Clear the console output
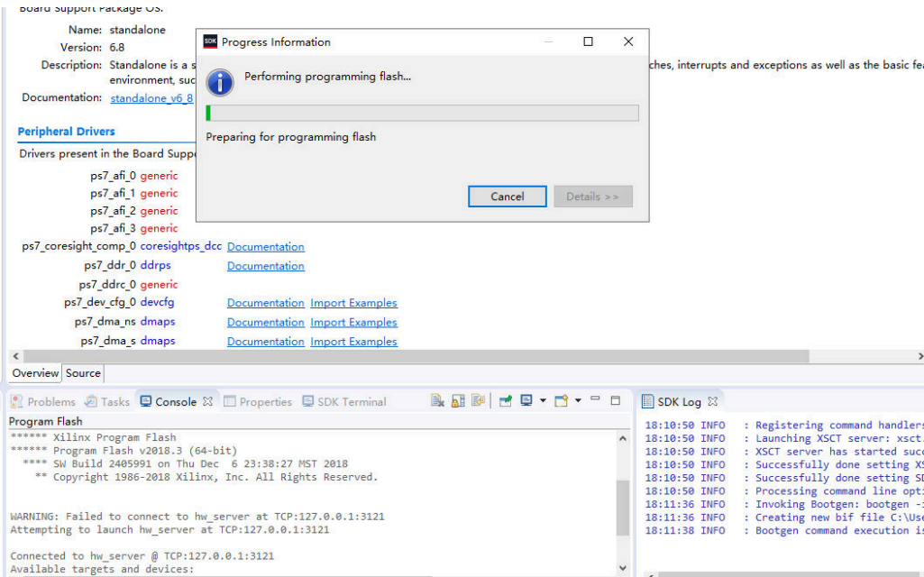 tap(437, 401)
